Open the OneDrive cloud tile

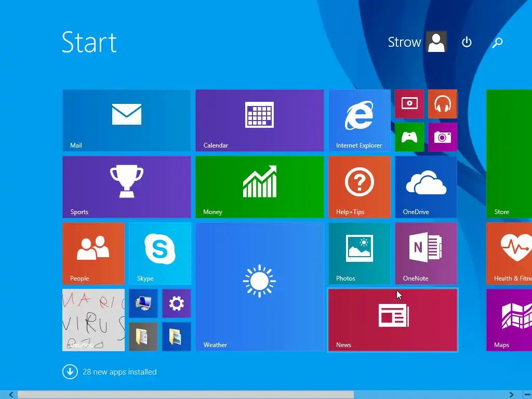point(426,187)
